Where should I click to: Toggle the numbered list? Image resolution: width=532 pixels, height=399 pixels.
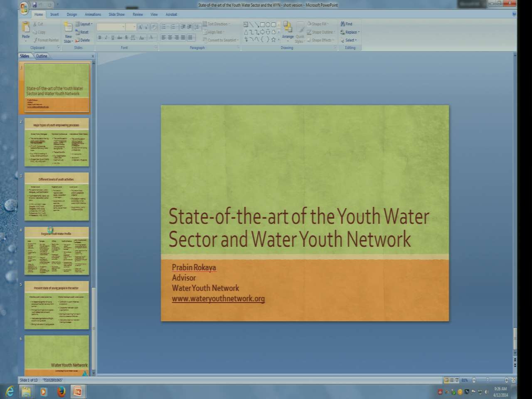[174, 27]
